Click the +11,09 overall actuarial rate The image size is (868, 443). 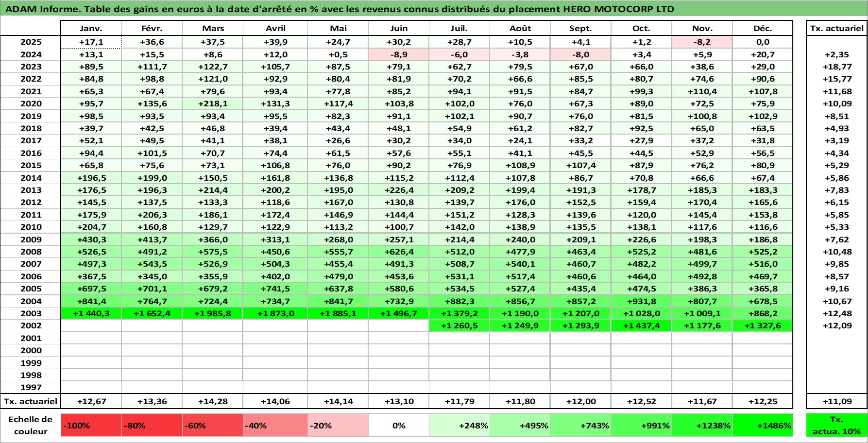click(x=837, y=401)
